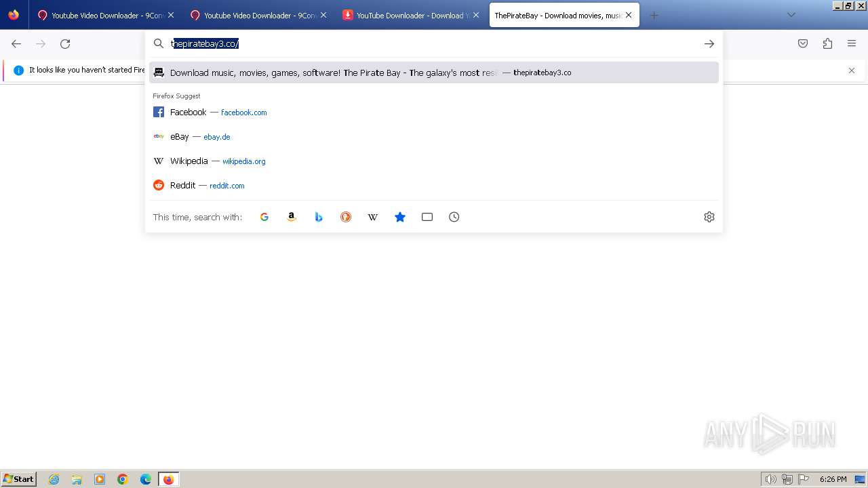Screen dimensions: 868x488
Task: Launch Chrome from taskbar
Action: [123, 479]
